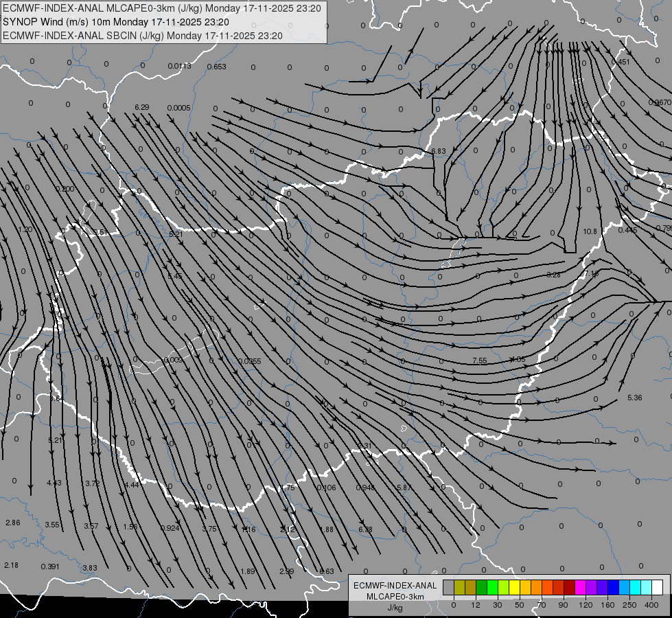Click the legend scale label 160
672x618 pixels.
tap(607, 605)
